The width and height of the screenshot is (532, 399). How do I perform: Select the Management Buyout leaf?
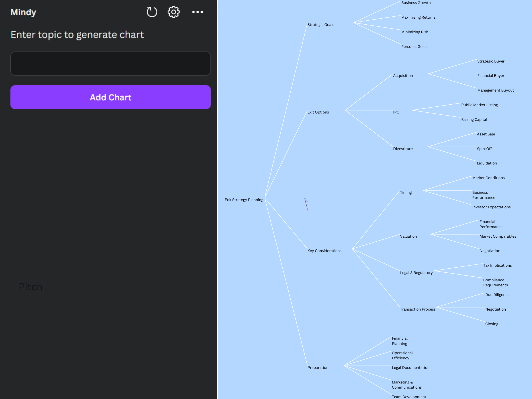(x=495, y=90)
